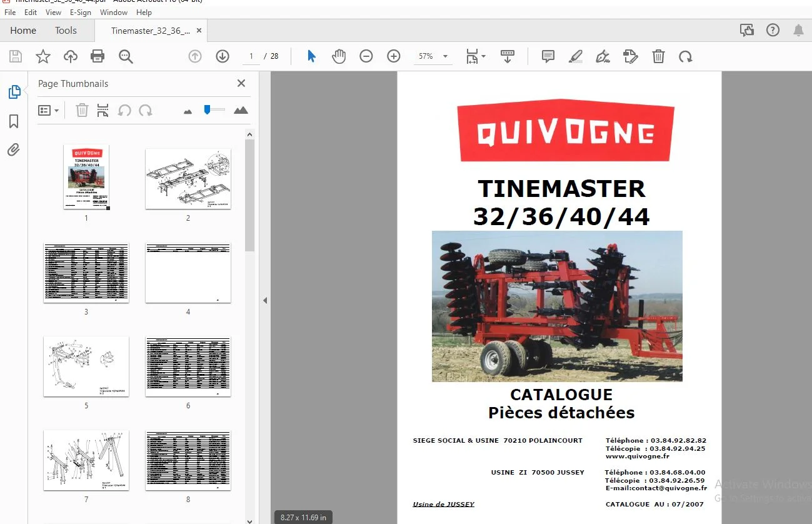Switch to the Tools tab
Image resolution: width=812 pixels, height=524 pixels.
66,30
